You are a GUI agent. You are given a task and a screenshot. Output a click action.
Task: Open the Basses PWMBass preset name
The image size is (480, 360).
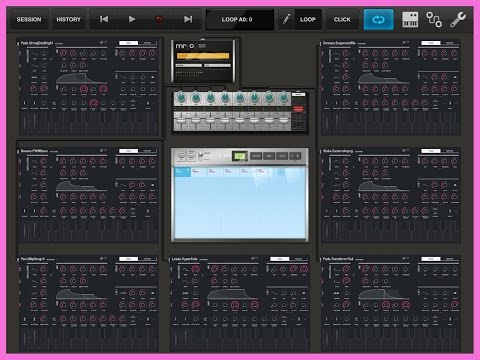(x=34, y=151)
